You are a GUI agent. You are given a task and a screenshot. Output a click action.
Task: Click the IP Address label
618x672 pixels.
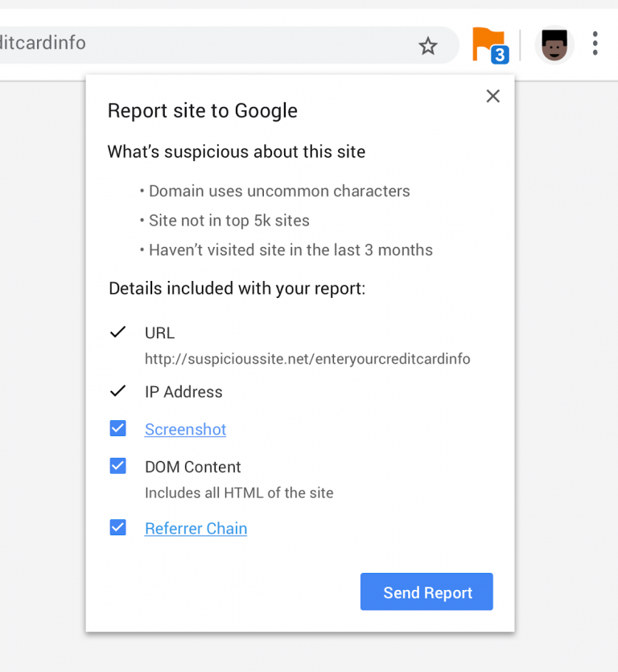click(x=183, y=392)
